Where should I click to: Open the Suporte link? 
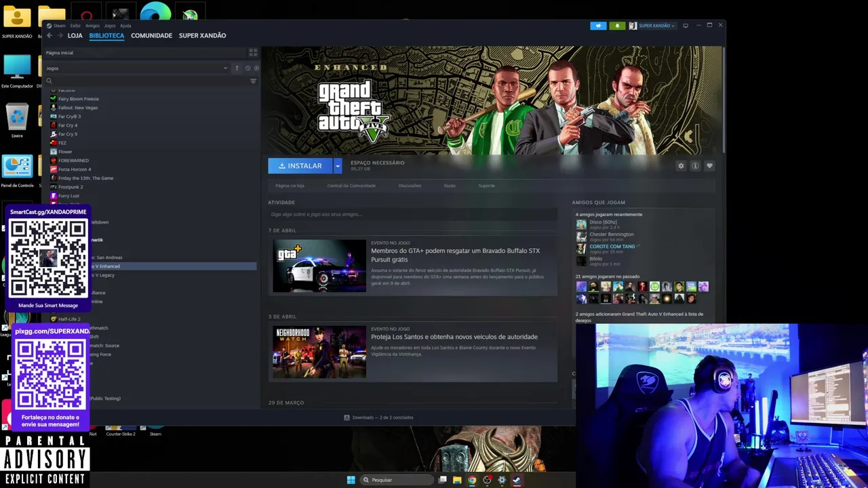tap(486, 186)
